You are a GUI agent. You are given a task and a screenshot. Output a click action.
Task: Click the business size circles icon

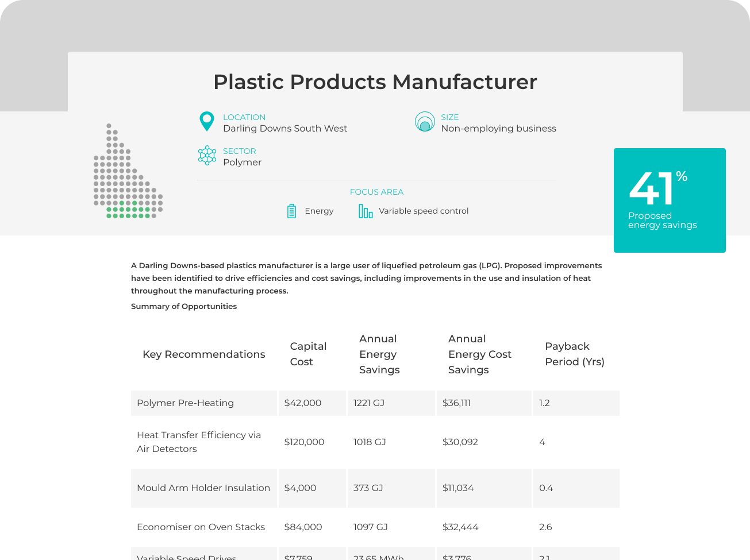click(425, 122)
